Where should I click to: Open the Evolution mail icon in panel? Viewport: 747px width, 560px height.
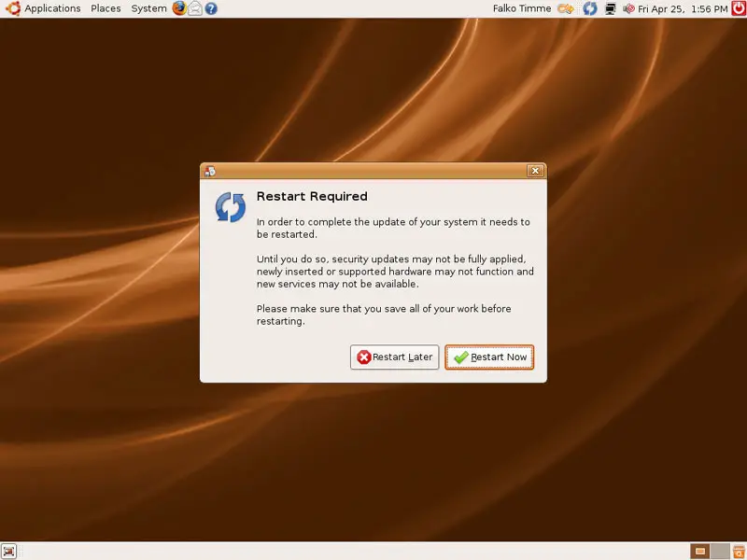(x=195, y=8)
